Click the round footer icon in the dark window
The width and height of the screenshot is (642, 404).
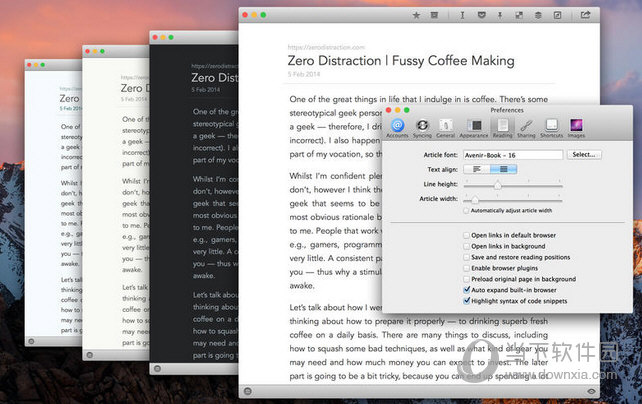click(157, 369)
